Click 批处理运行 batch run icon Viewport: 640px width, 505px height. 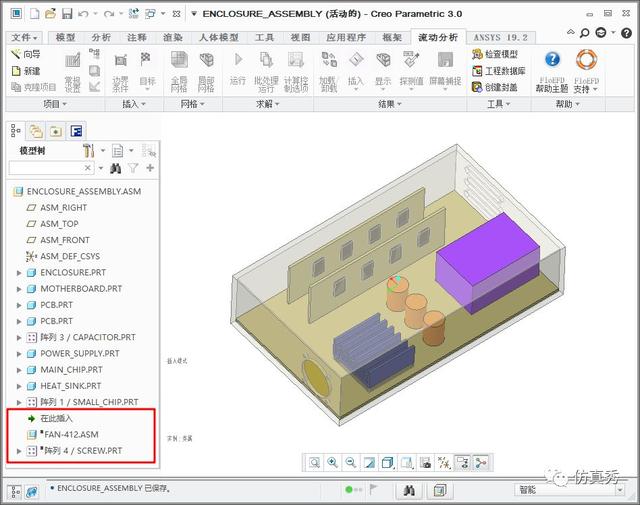(x=266, y=72)
